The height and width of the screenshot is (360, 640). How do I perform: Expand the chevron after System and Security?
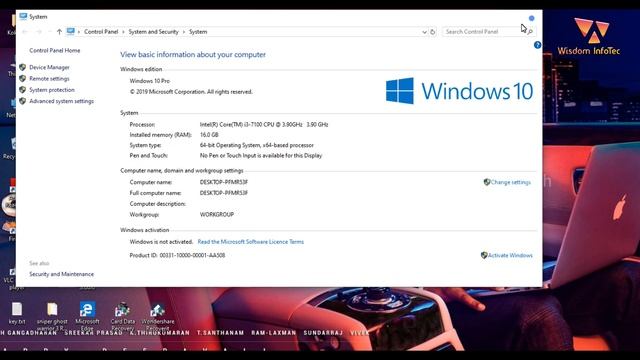click(184, 32)
